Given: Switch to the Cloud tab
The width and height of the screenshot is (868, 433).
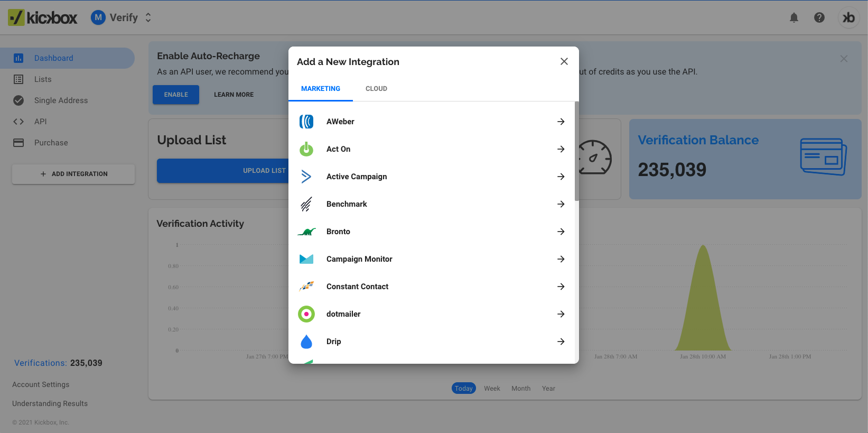Looking at the screenshot, I should pyautogui.click(x=376, y=89).
